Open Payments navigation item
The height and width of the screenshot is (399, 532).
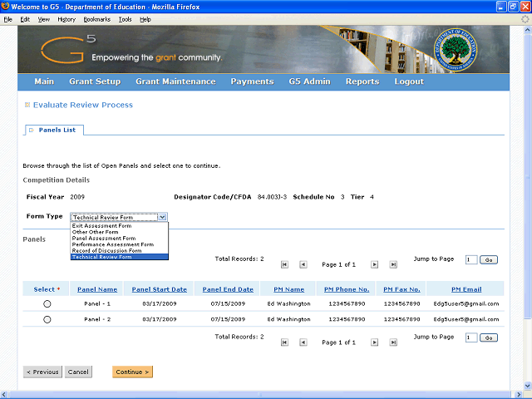[x=252, y=81]
